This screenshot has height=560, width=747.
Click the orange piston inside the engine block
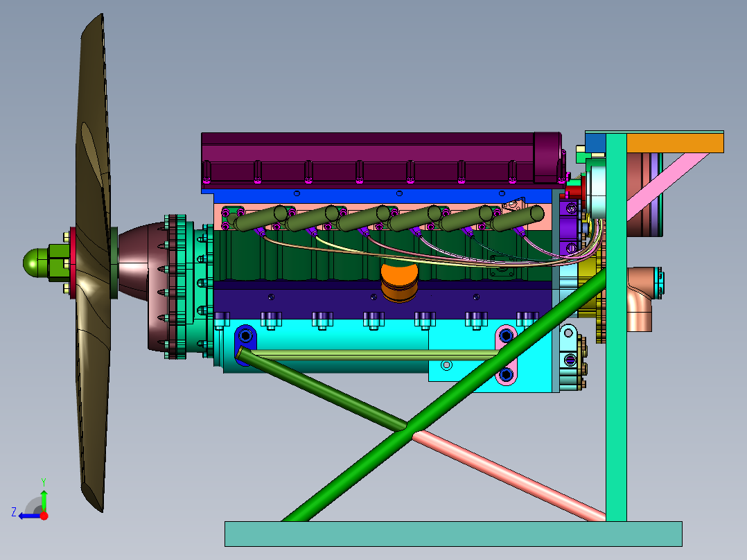pyautogui.click(x=399, y=281)
